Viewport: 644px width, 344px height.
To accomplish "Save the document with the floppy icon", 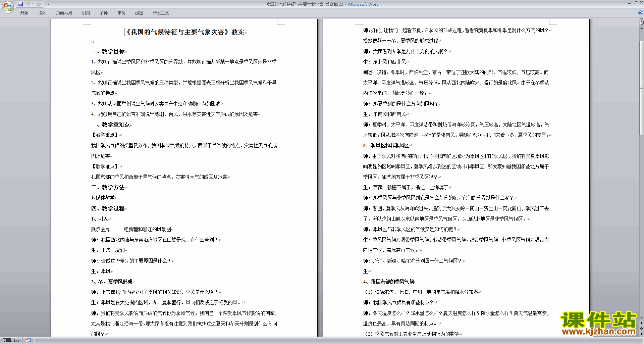I will pyautogui.click(x=20, y=4).
